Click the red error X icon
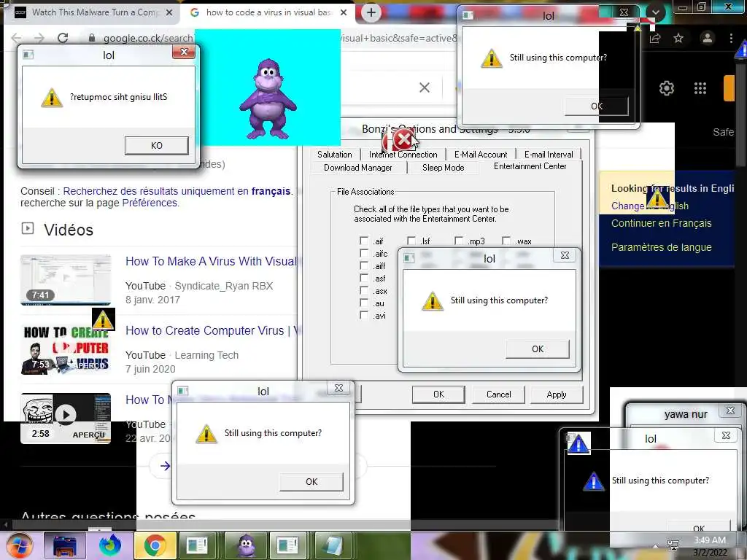The image size is (747, 560). coord(403,140)
